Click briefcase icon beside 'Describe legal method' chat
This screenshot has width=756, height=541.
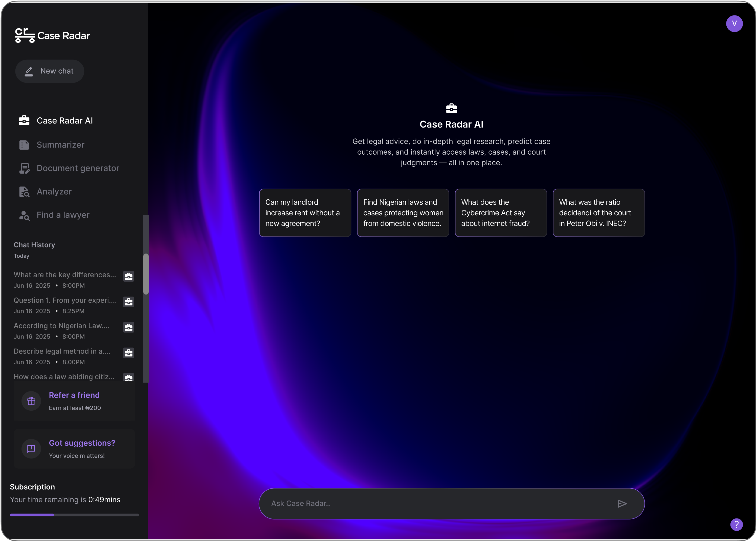click(x=128, y=353)
